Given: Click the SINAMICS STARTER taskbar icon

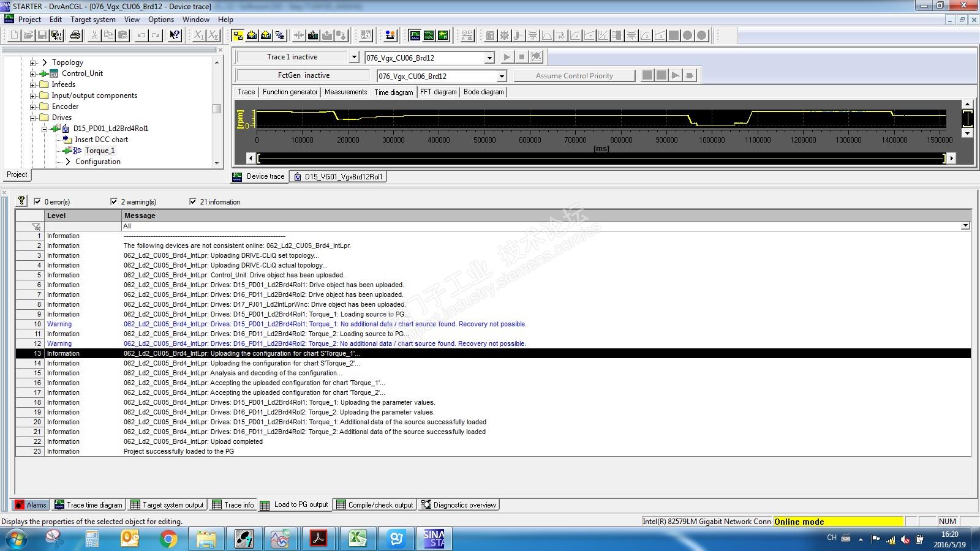Looking at the screenshot, I should tap(434, 539).
